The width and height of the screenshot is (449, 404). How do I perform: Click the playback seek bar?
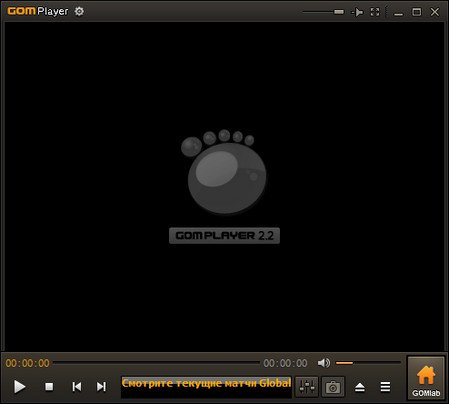156,363
